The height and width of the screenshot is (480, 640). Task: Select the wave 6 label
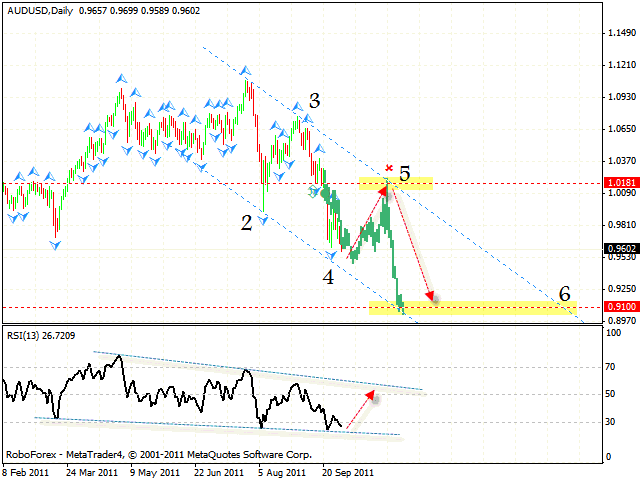tap(564, 294)
